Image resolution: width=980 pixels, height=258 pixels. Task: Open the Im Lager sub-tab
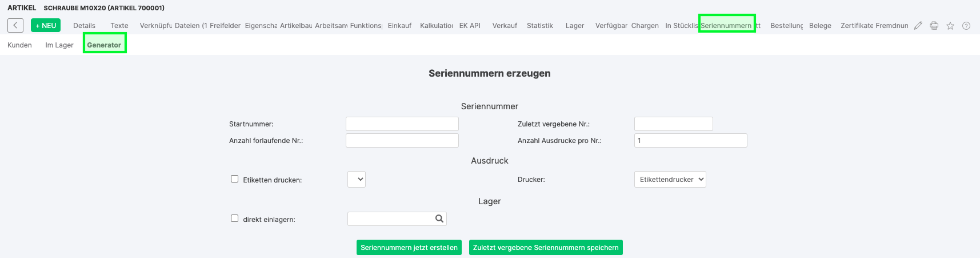point(59,45)
